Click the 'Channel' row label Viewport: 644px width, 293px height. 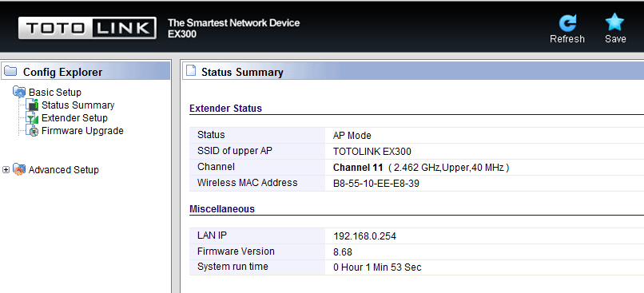coord(216,167)
